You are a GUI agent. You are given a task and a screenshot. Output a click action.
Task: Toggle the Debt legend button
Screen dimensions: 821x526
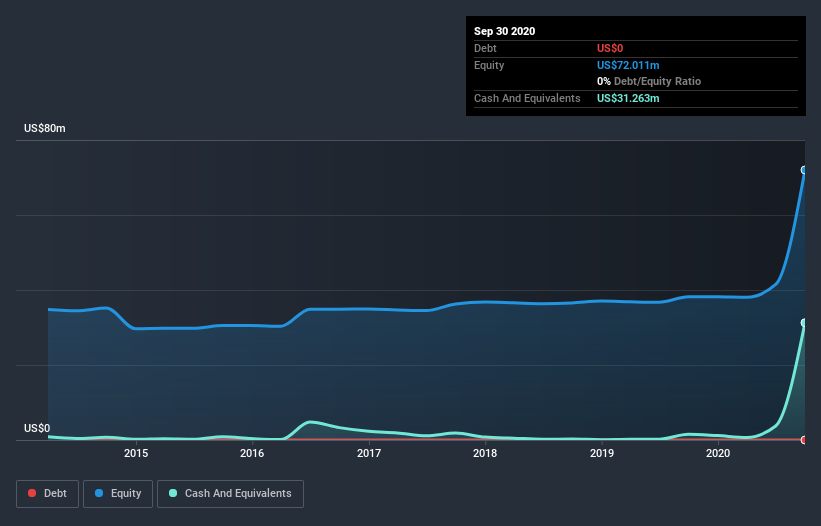tap(48, 494)
